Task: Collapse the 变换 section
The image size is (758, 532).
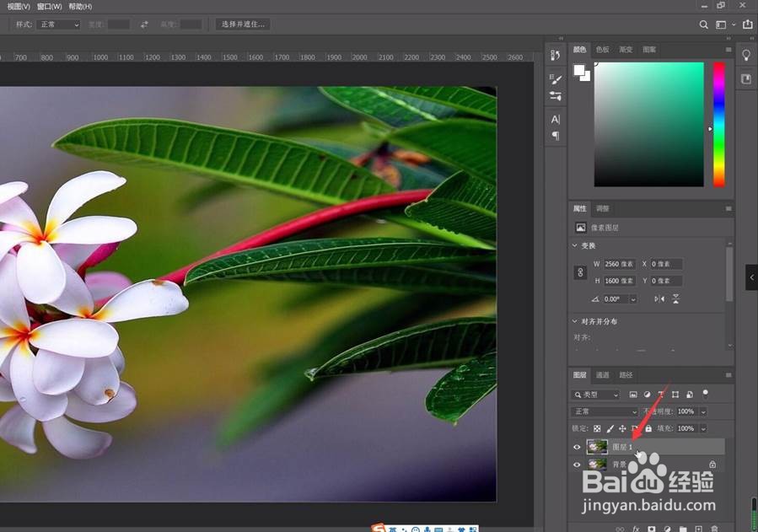Action: point(575,245)
